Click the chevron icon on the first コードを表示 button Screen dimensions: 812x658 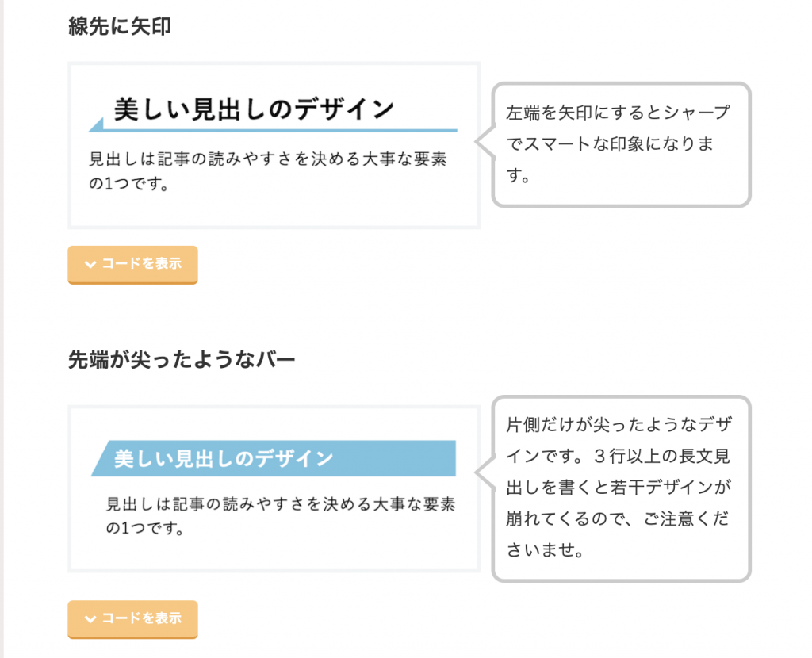(90, 265)
